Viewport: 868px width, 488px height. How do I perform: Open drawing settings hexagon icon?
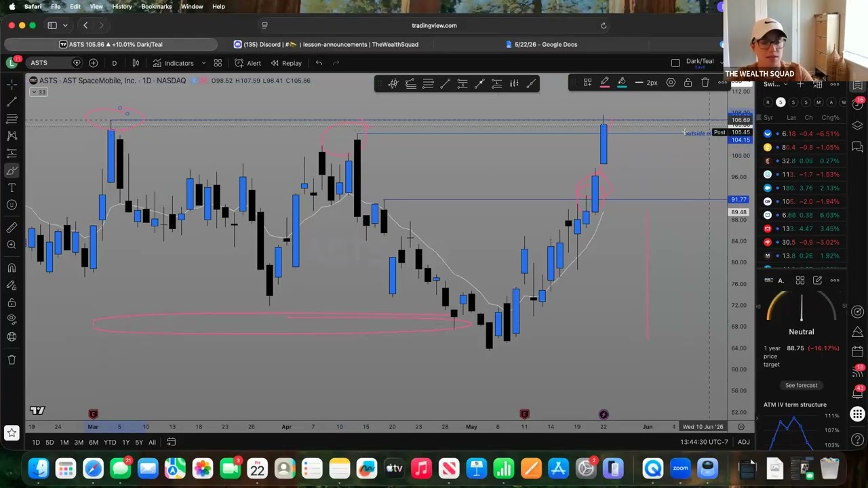(x=671, y=83)
